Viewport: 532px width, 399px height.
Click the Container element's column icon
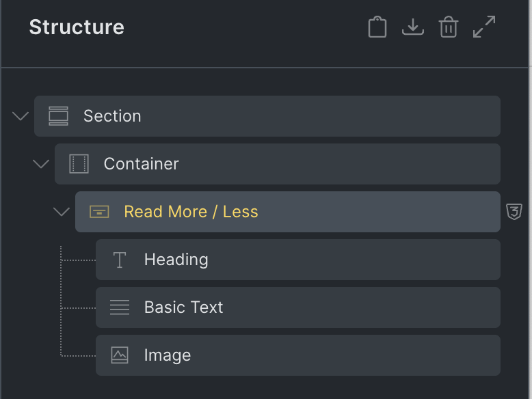click(x=79, y=164)
